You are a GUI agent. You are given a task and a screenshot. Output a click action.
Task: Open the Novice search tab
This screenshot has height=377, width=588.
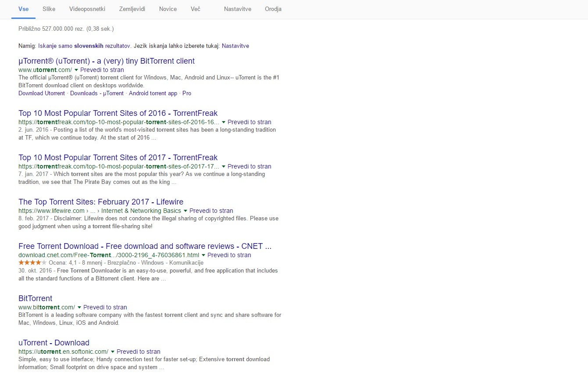pyautogui.click(x=168, y=9)
